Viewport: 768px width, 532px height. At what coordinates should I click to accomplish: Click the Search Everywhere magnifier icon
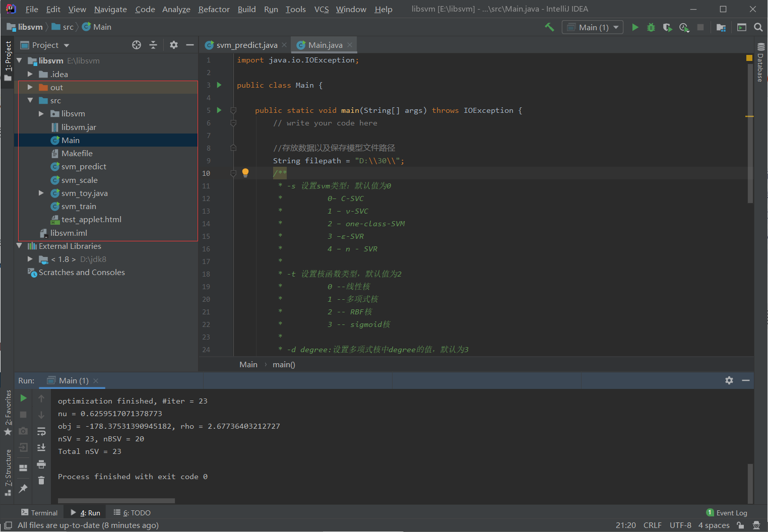(758, 27)
